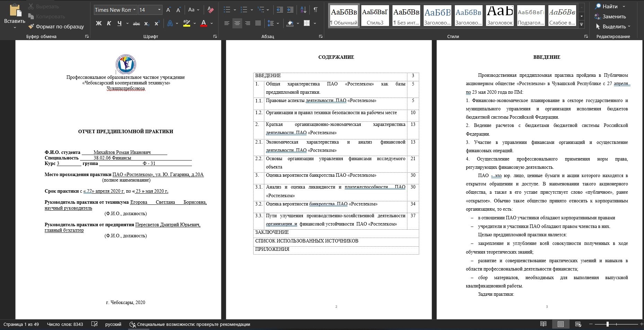The height and width of the screenshot is (330, 644).
Task: Select center alignment
Action: point(237,23)
